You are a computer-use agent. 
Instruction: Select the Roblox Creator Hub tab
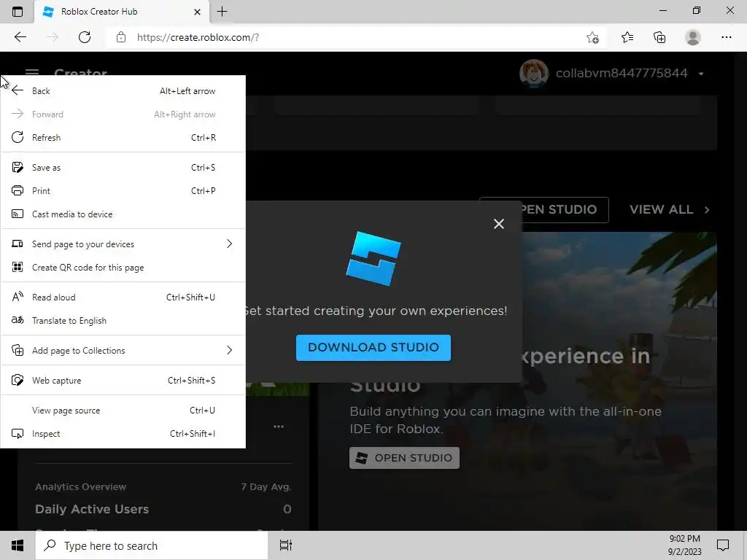[x=121, y=12]
